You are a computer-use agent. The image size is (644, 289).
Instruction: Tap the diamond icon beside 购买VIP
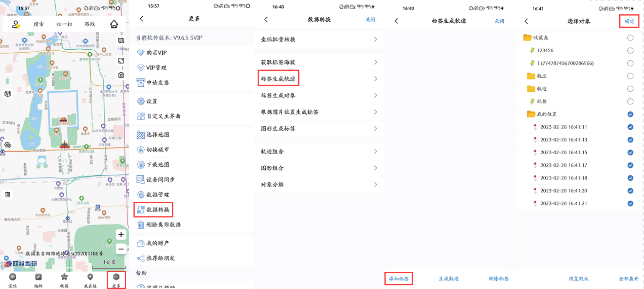[x=141, y=53]
